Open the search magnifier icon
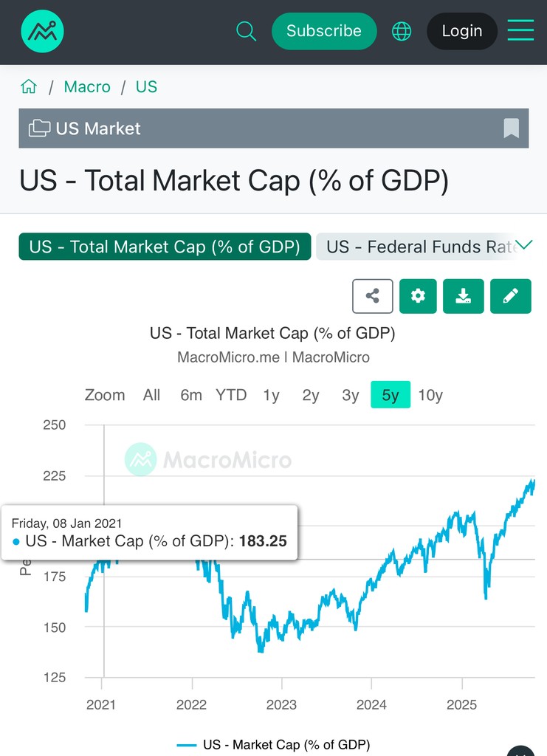547x756 pixels. coord(246,31)
